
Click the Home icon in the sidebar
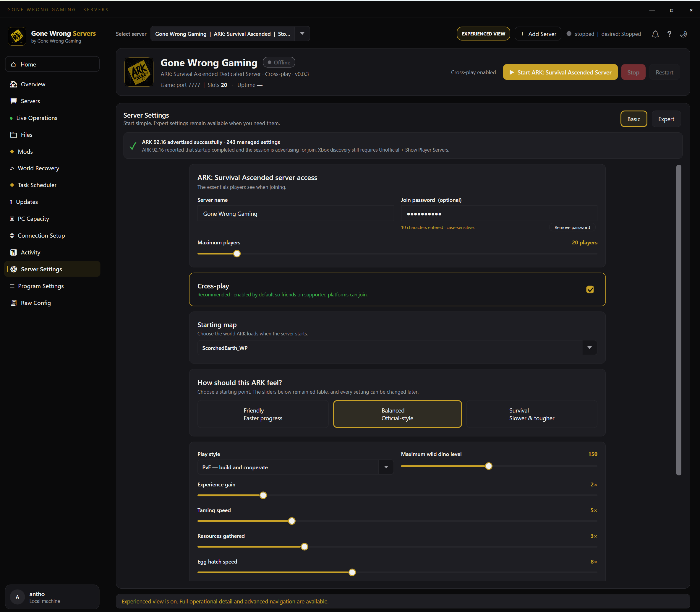tap(13, 64)
